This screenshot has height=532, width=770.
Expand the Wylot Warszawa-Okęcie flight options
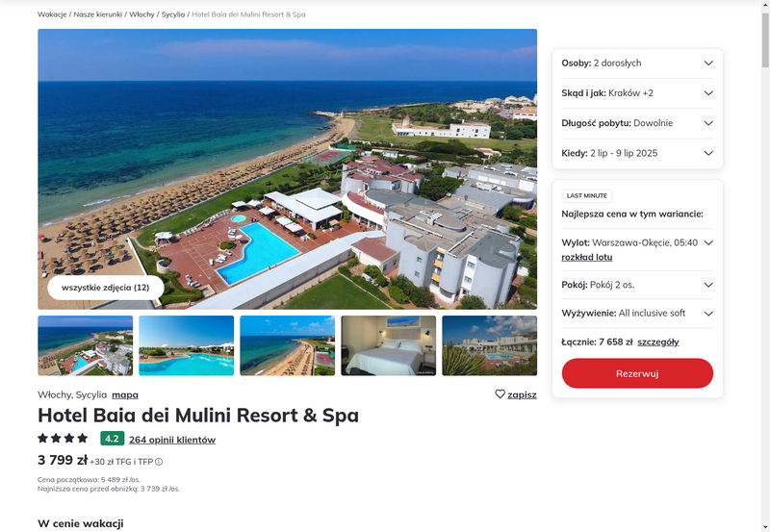pyautogui.click(x=708, y=243)
